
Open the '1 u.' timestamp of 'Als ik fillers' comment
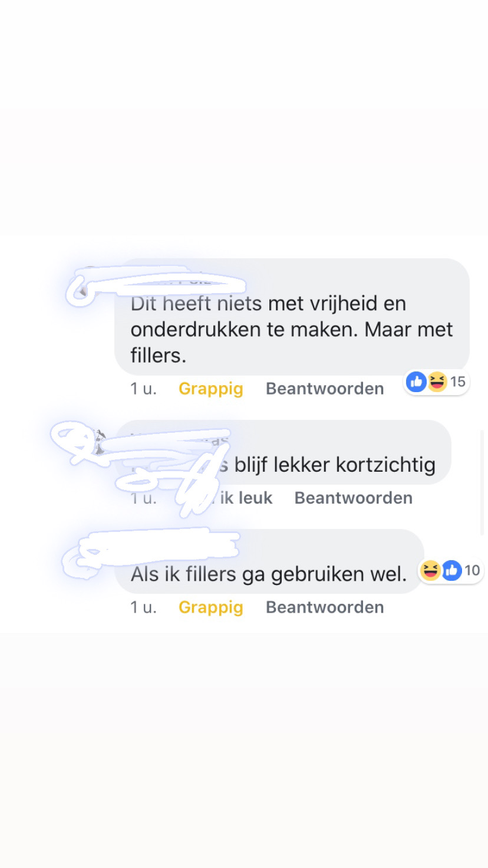[x=143, y=607]
